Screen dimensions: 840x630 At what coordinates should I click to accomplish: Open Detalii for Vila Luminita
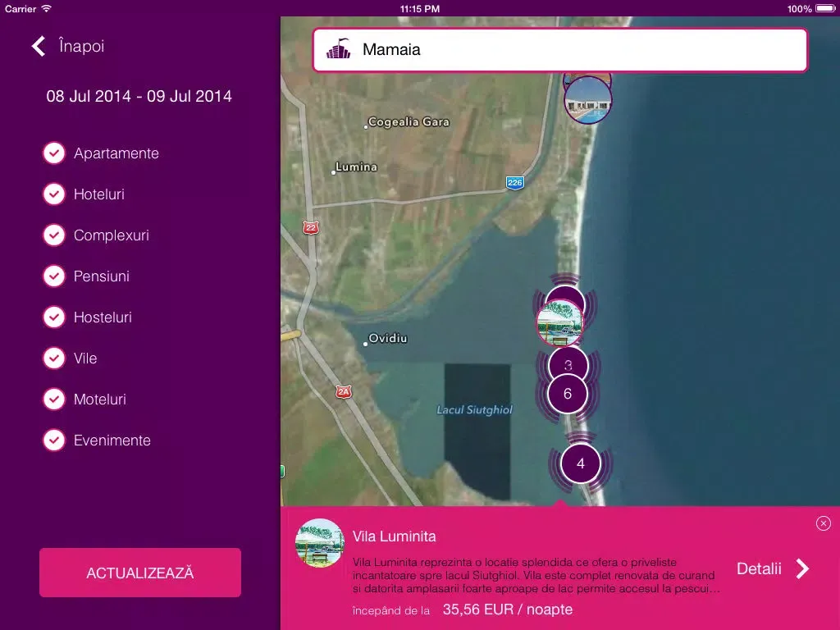click(759, 569)
